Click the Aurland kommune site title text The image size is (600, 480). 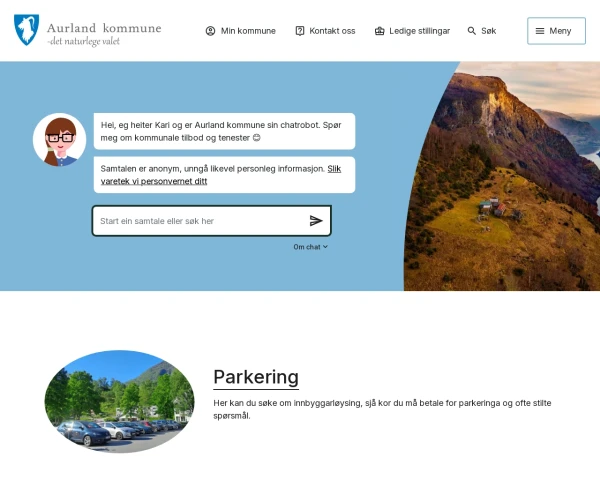coord(103,28)
